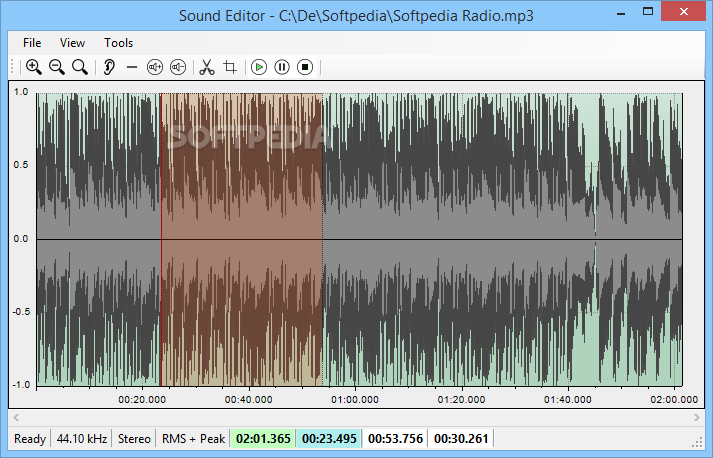Click the 0.0 amplitude axis label
The image size is (713, 458).
20,239
